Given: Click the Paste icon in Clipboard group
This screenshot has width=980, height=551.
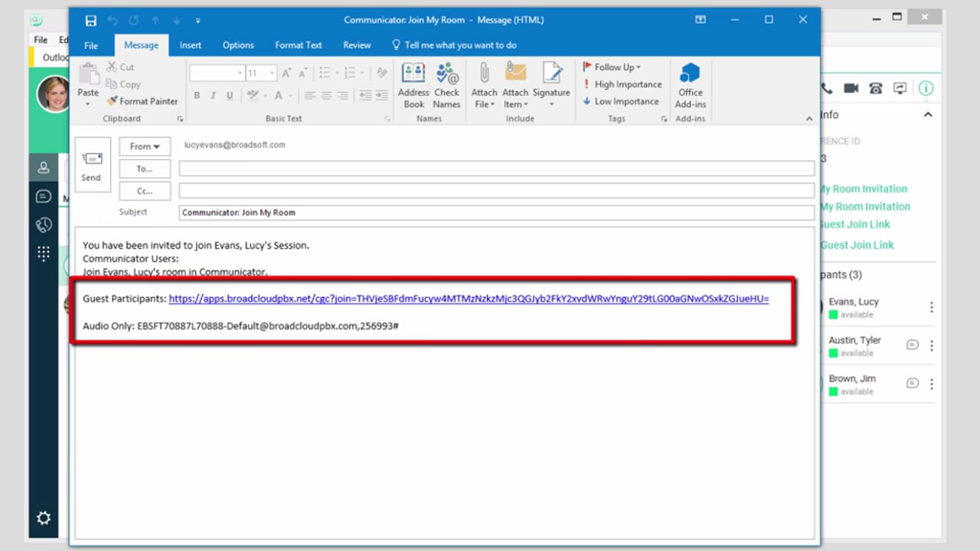Looking at the screenshot, I should 89,74.
